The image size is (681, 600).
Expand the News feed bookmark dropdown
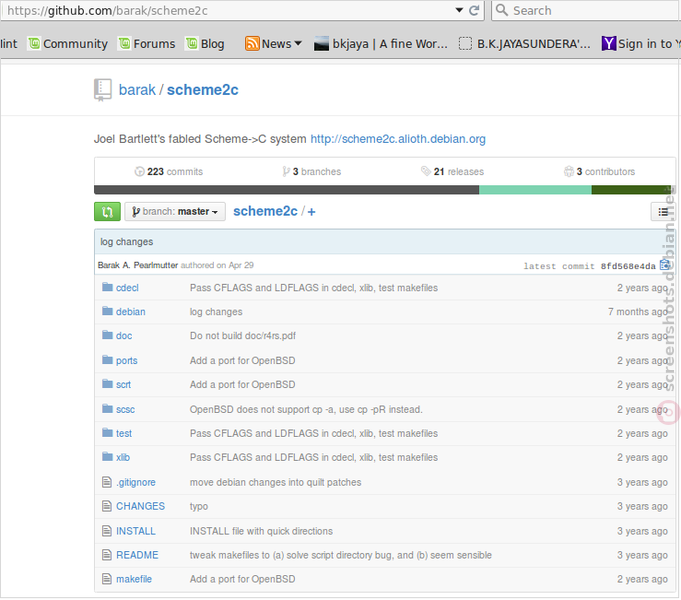tap(273, 44)
